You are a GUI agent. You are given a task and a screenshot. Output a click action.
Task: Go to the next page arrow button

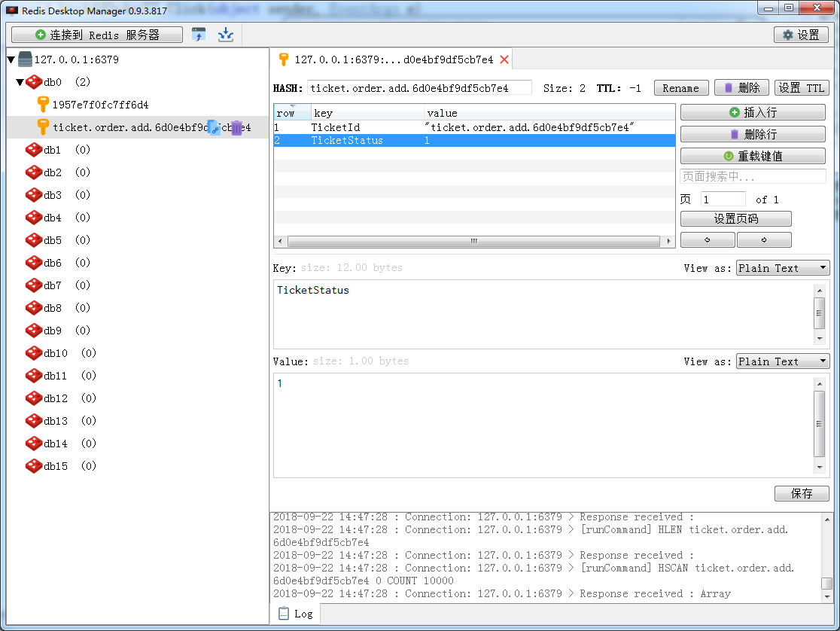764,239
